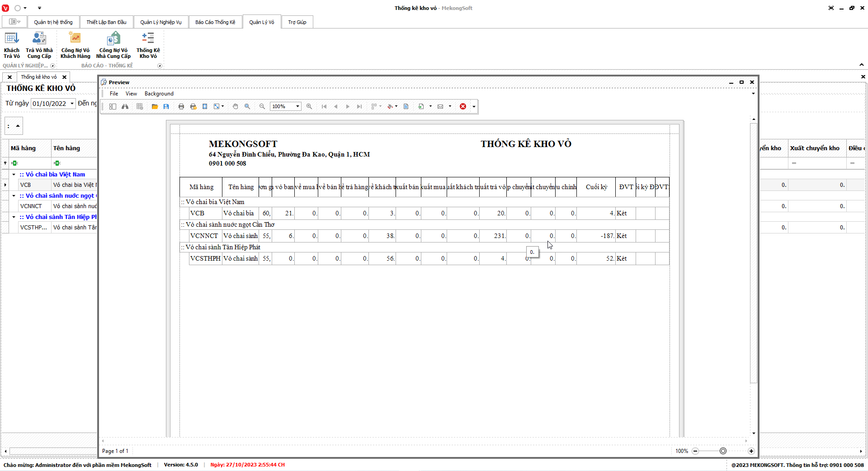Switch to Trợ Giúp tab

297,22
